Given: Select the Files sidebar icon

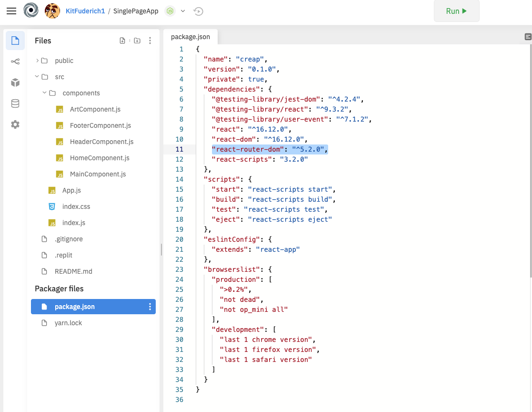Looking at the screenshot, I should pos(15,41).
